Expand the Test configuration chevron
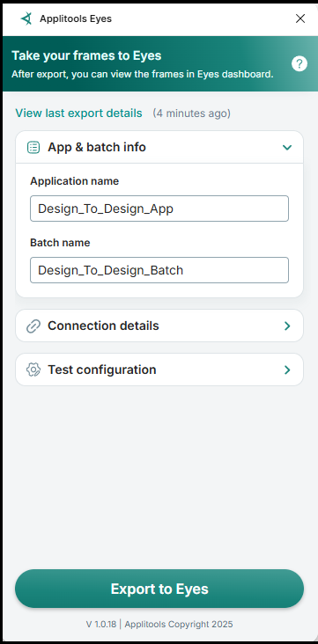 coord(287,370)
